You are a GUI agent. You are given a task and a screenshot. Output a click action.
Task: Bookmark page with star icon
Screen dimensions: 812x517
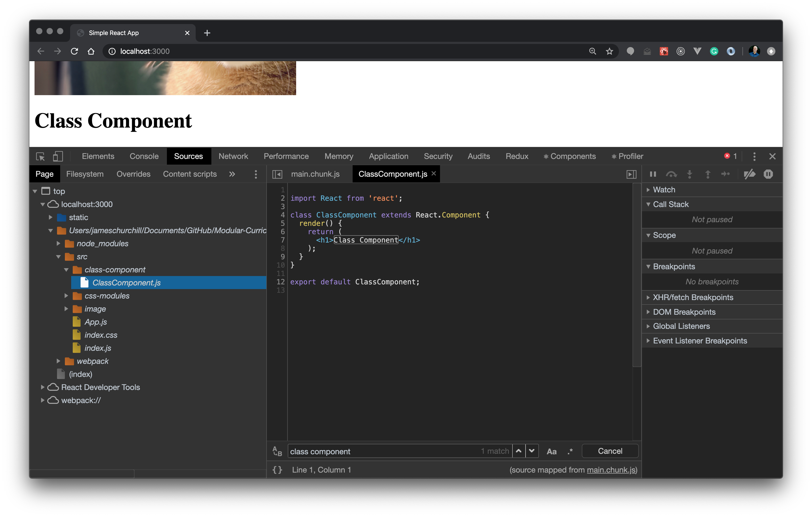tap(609, 51)
